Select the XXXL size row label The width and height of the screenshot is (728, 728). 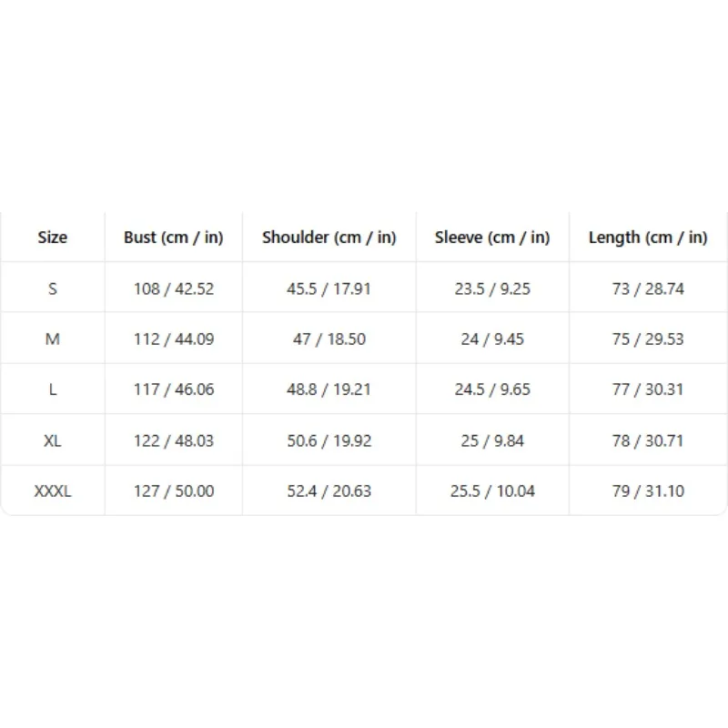pos(53,490)
